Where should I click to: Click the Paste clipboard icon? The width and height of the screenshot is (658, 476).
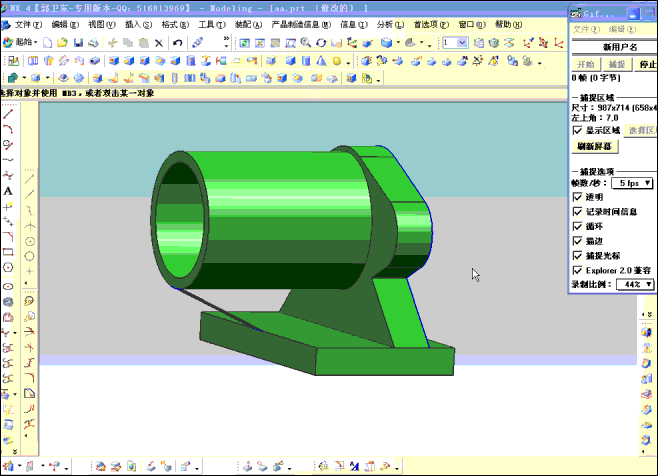(x=144, y=42)
